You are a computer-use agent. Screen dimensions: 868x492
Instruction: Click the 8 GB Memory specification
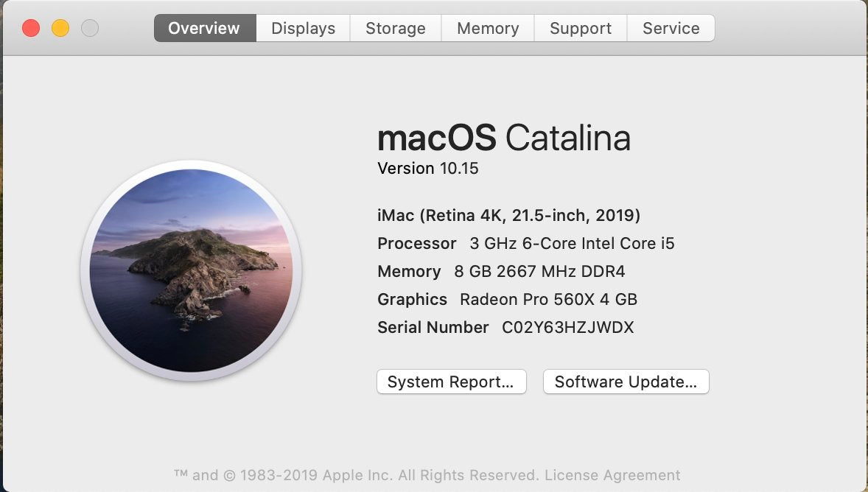pyautogui.click(x=501, y=271)
